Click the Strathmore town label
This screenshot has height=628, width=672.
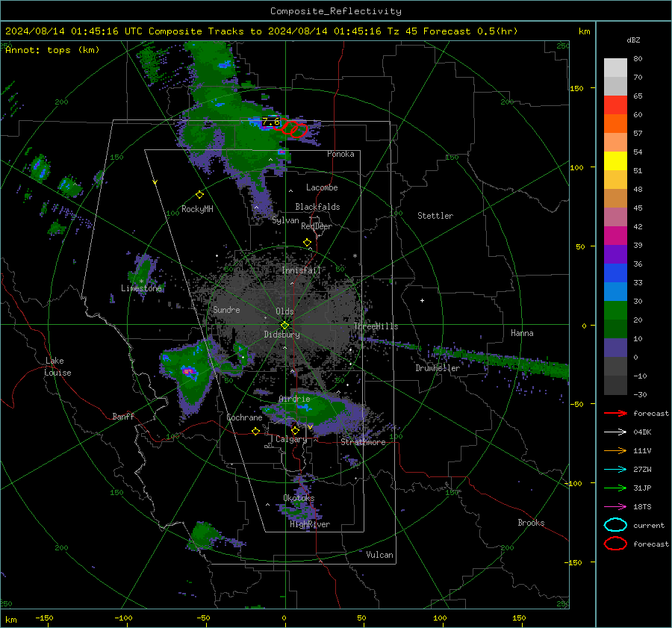pyautogui.click(x=363, y=442)
